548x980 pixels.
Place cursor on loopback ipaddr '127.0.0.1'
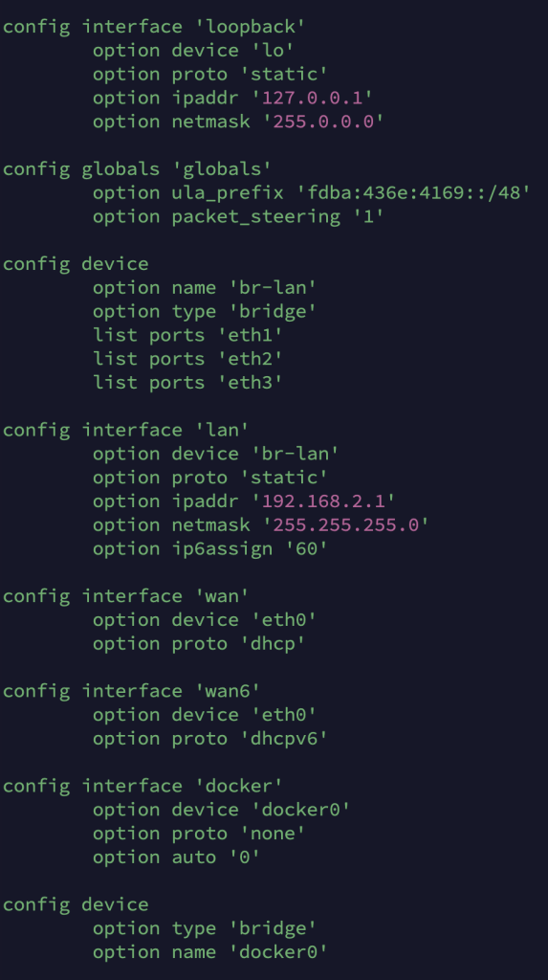317,99
